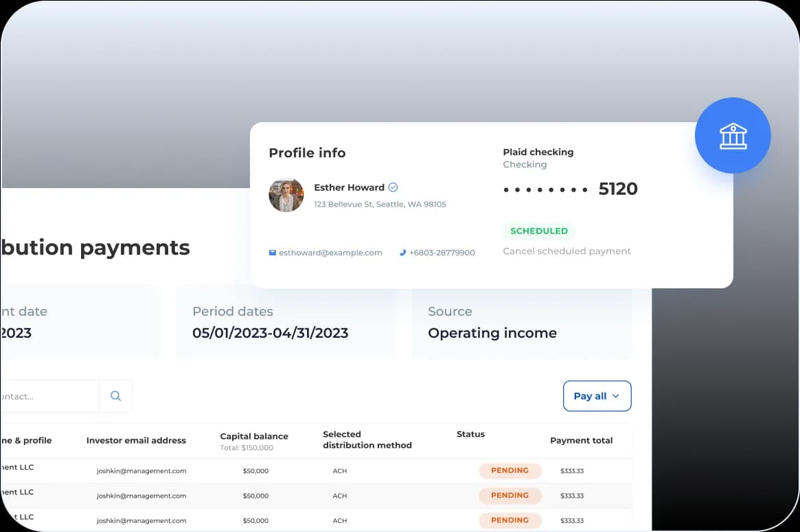Click the Pay all chevron arrow
Screen dimensions: 800x532
point(615,396)
